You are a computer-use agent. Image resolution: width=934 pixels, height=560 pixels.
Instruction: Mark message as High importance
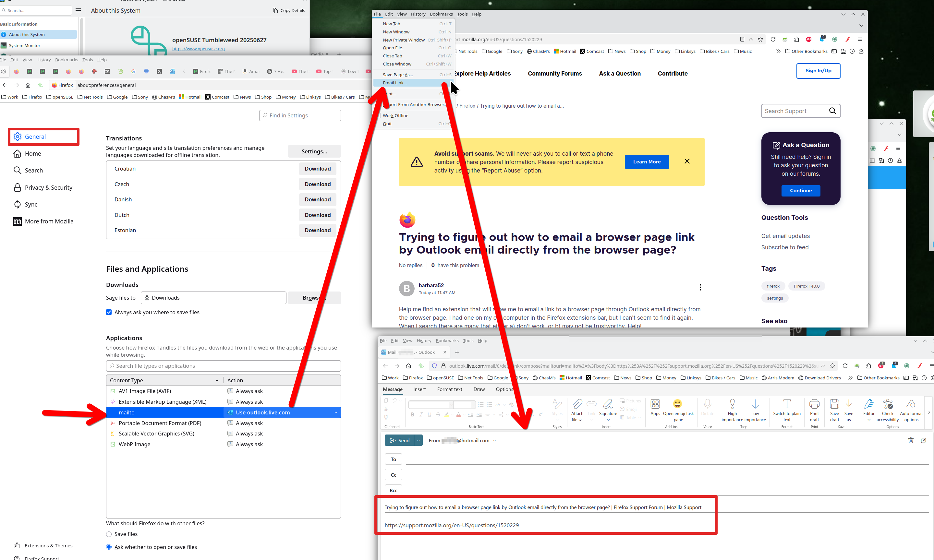(732, 404)
